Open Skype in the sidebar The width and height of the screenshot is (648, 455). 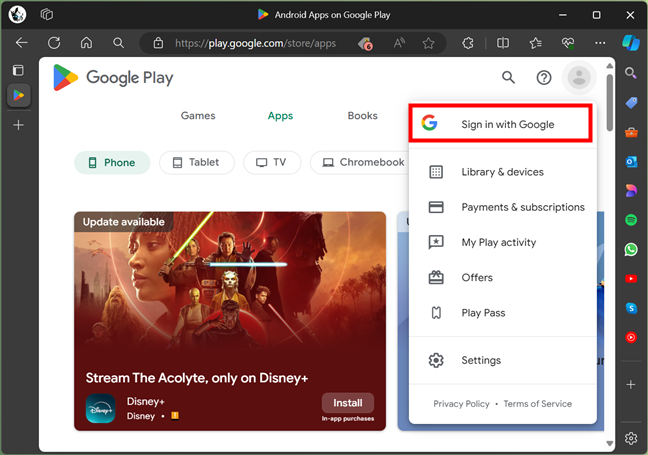(x=631, y=308)
